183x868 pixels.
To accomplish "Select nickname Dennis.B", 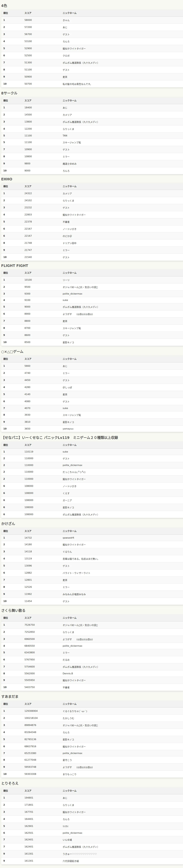I will tap(68, 673).
